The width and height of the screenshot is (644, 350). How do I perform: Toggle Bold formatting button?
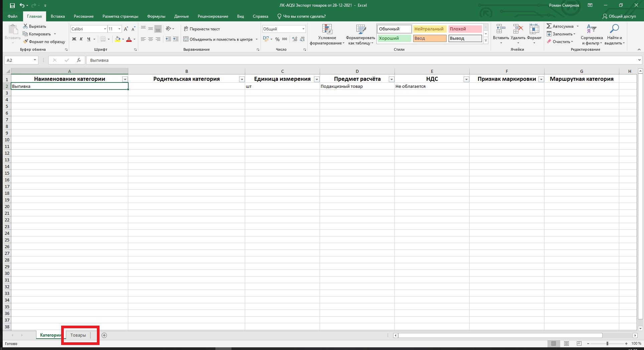click(x=74, y=39)
